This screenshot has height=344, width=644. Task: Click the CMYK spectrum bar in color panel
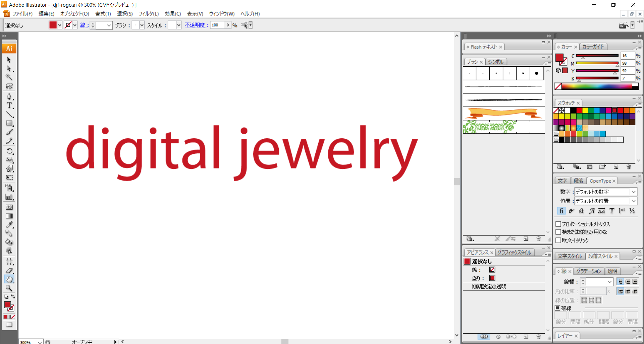tap(597, 86)
